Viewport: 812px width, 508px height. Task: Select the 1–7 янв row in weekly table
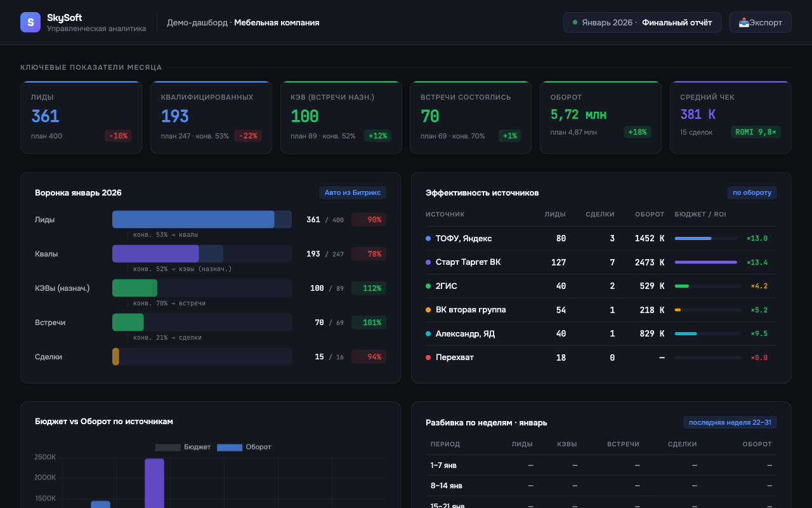[601, 465]
